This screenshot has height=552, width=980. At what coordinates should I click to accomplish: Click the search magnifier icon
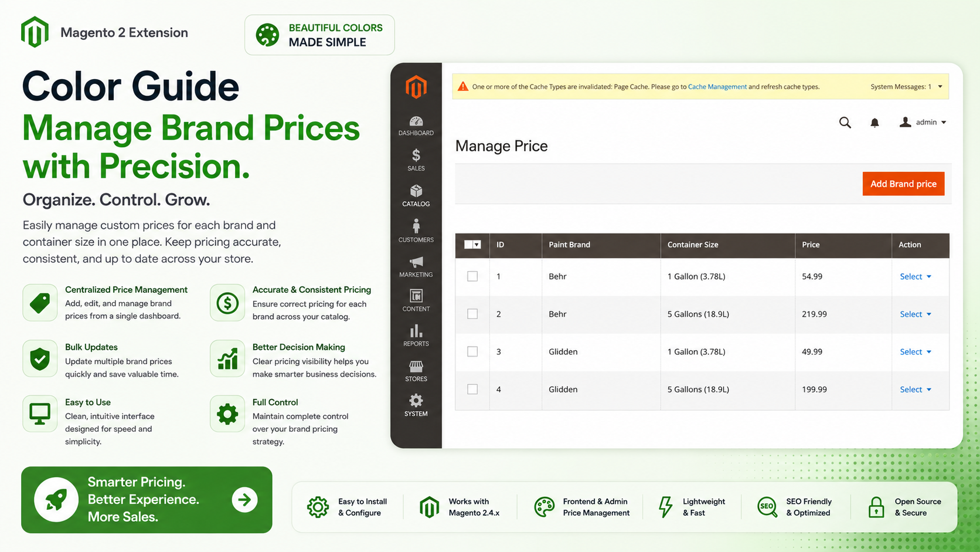[x=845, y=123]
